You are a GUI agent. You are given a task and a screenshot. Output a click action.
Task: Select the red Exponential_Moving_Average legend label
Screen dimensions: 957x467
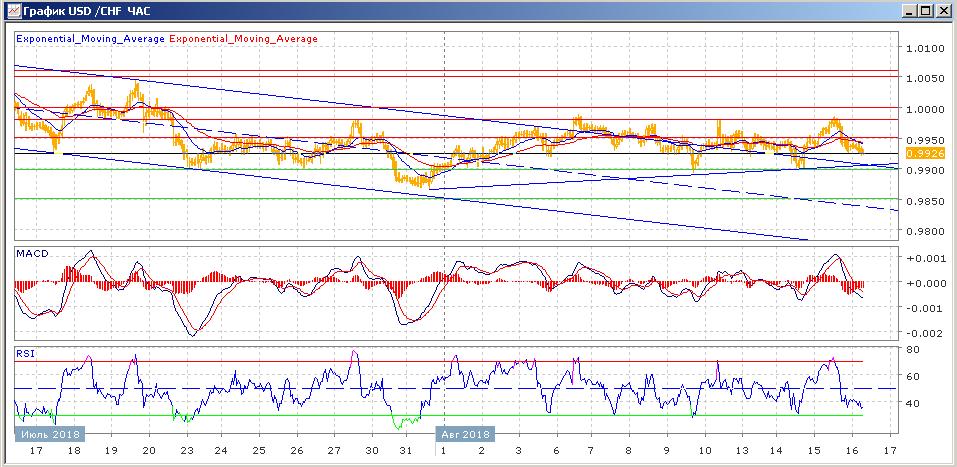(244, 38)
